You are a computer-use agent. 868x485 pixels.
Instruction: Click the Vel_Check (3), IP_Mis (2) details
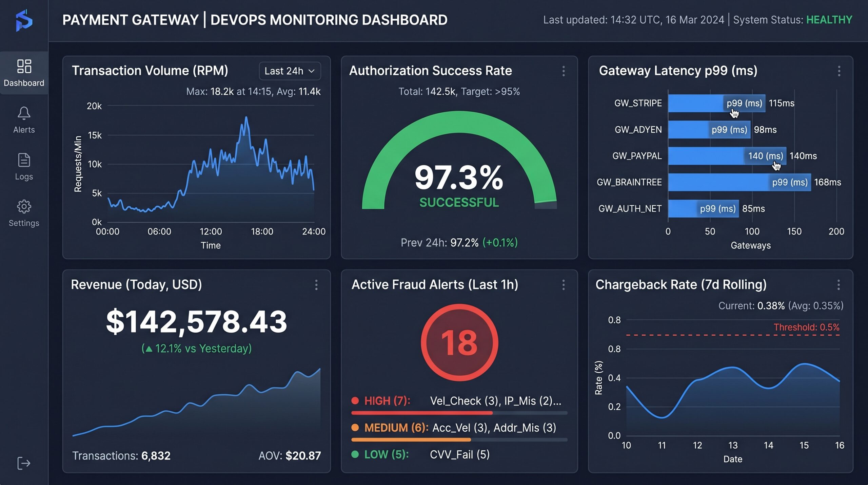[496, 401]
